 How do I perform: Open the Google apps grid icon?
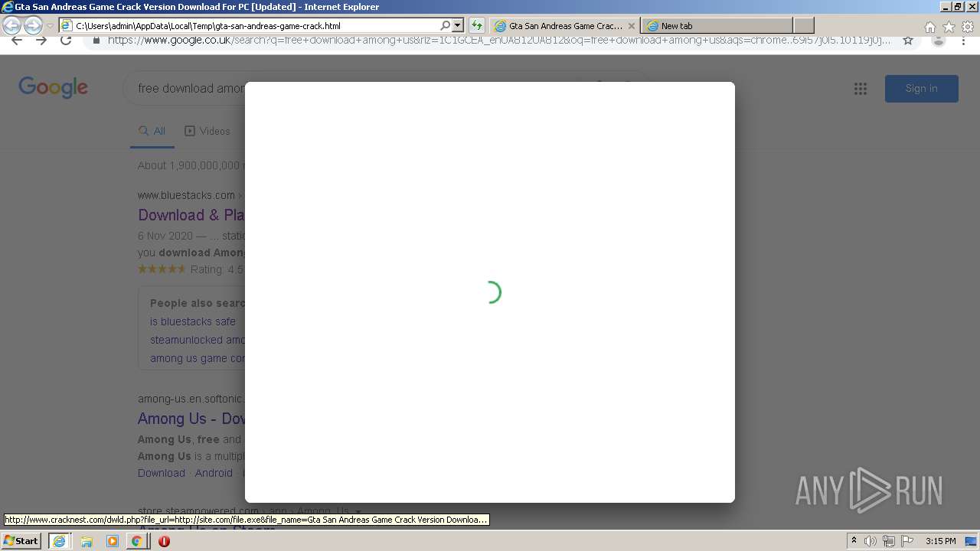(861, 89)
